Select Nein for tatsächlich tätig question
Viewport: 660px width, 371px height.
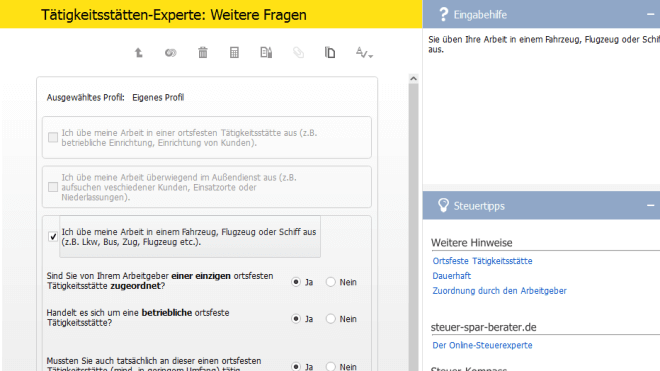pos(331,366)
